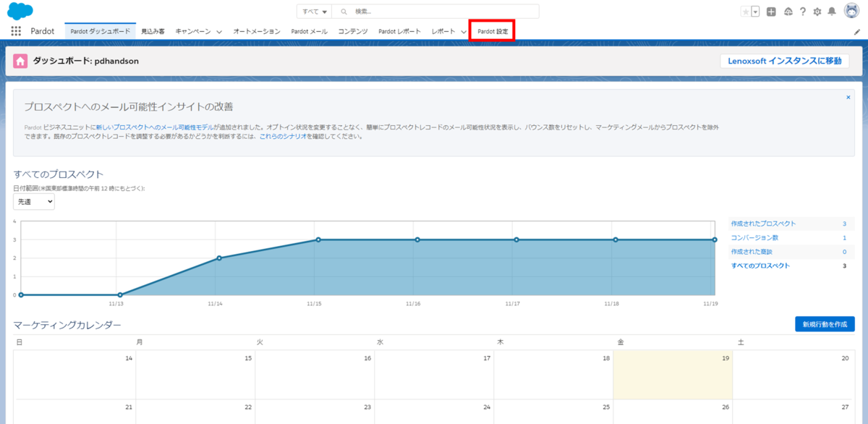Click the chart data point at 11/14

tap(218, 258)
